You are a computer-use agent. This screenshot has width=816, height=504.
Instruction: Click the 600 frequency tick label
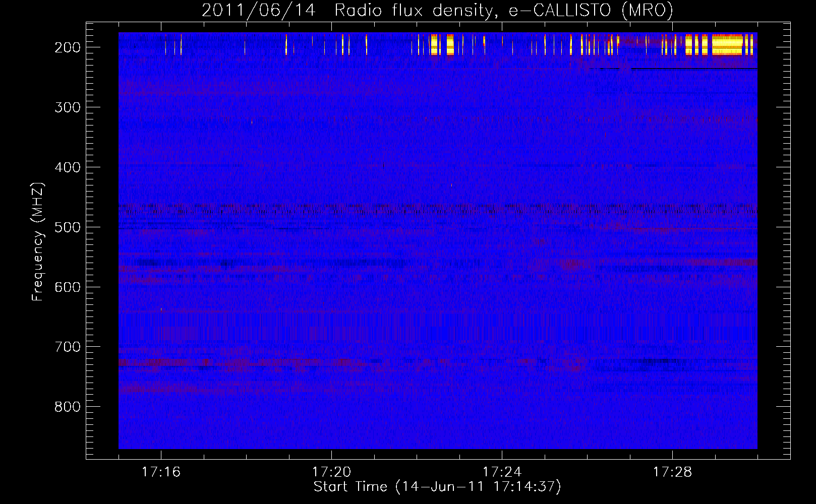(x=67, y=287)
